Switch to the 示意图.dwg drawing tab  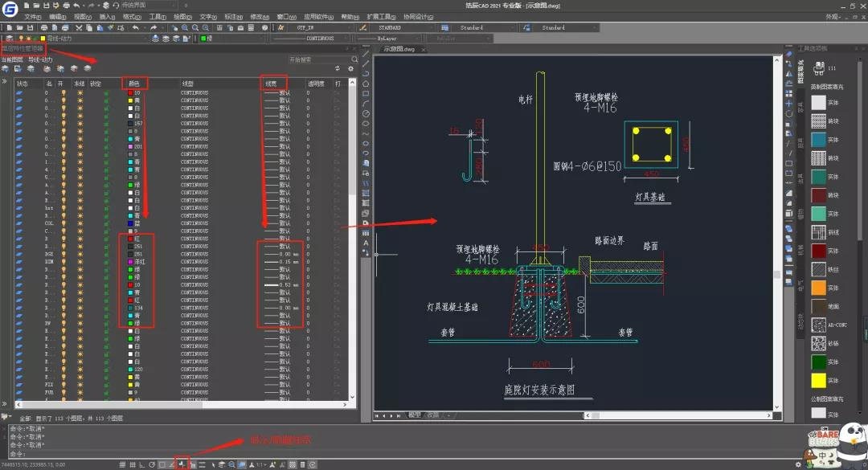pyautogui.click(x=399, y=50)
